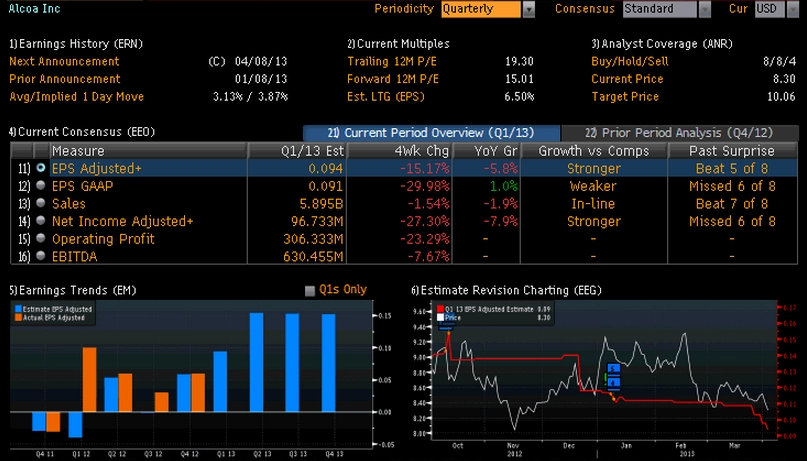Click the Buy/Hold/Sell value 8/8/4
The height and width of the screenshot is (461, 807).
[780, 62]
